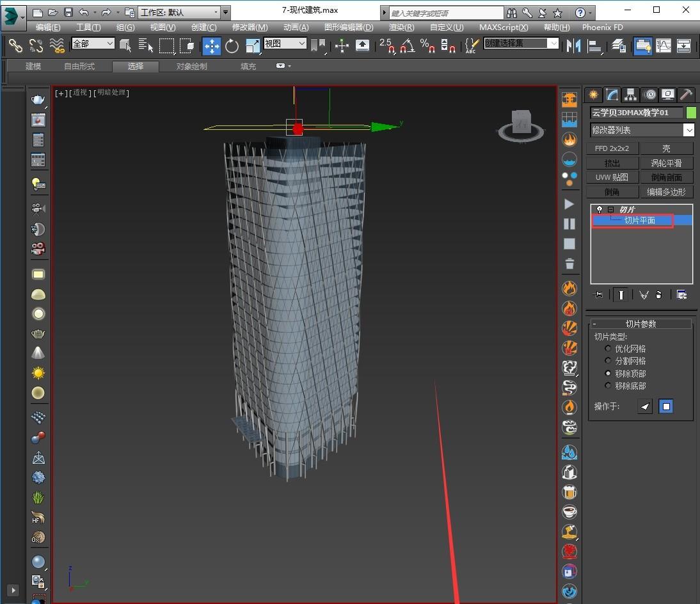The image size is (700, 604).
Task: Open the 修改器(M) menu
Action: (250, 28)
